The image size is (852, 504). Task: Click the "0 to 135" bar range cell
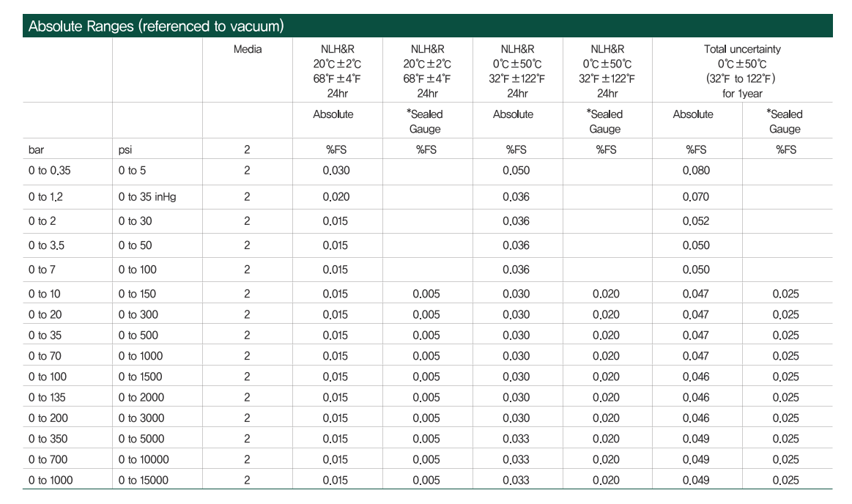[47, 398]
